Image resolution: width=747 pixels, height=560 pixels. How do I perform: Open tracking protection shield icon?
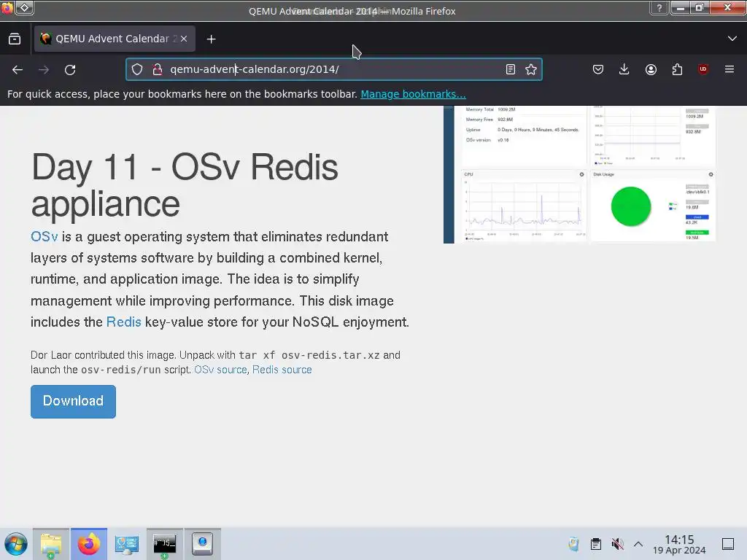[137, 69]
